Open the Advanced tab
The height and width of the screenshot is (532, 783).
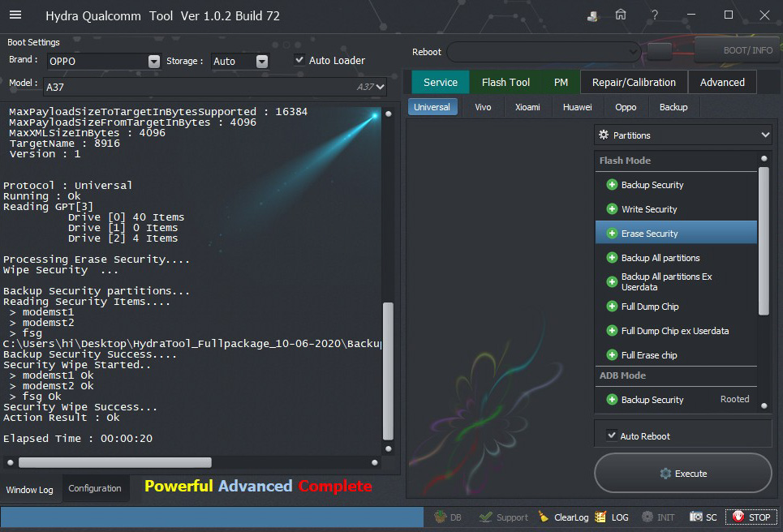(722, 83)
